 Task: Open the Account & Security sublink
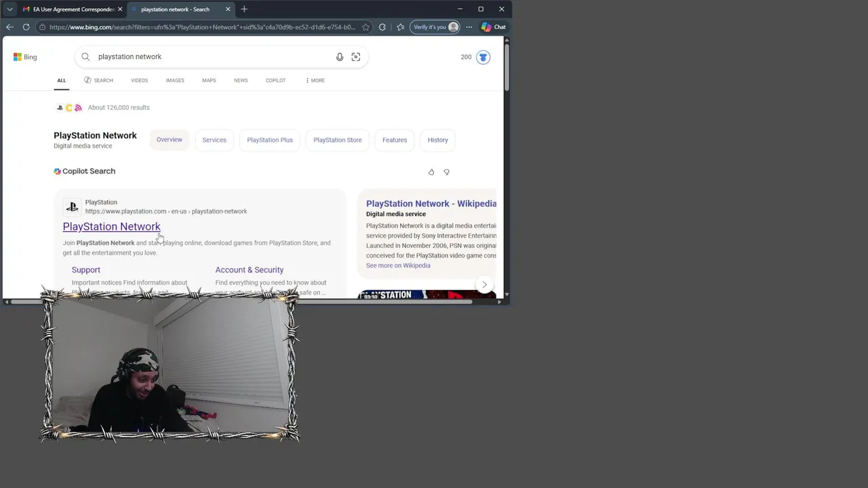coord(250,270)
